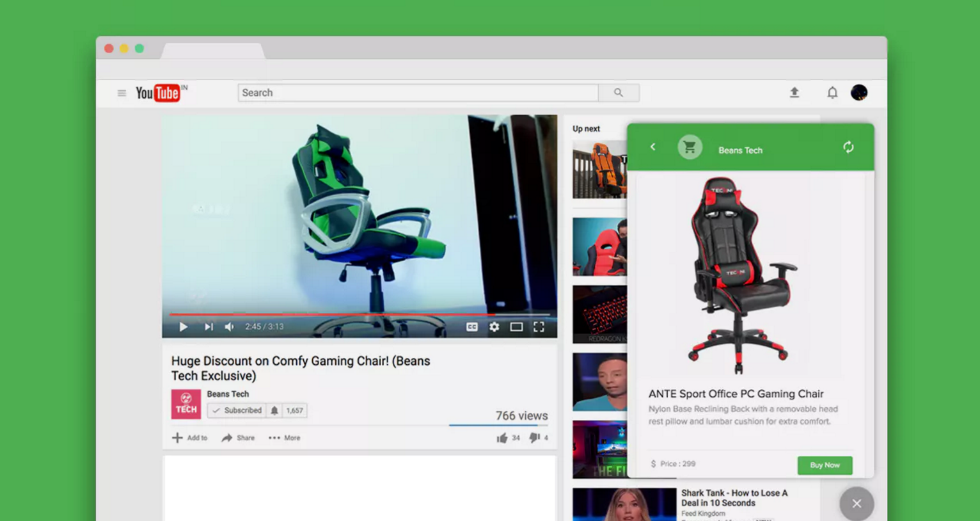Image resolution: width=980 pixels, height=521 pixels.
Task: Open the account menu via profile avatar
Action: click(x=859, y=92)
